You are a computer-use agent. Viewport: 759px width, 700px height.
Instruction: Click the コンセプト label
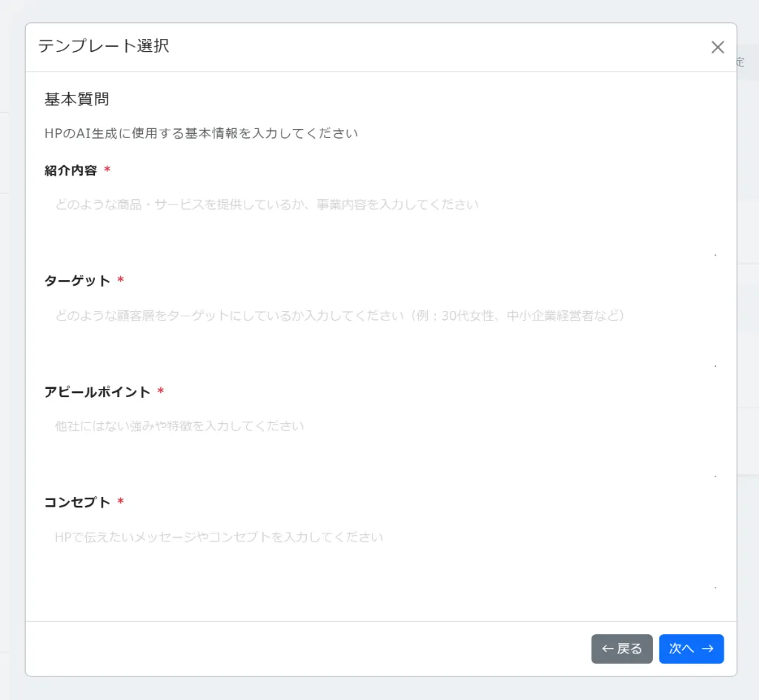coord(77,502)
